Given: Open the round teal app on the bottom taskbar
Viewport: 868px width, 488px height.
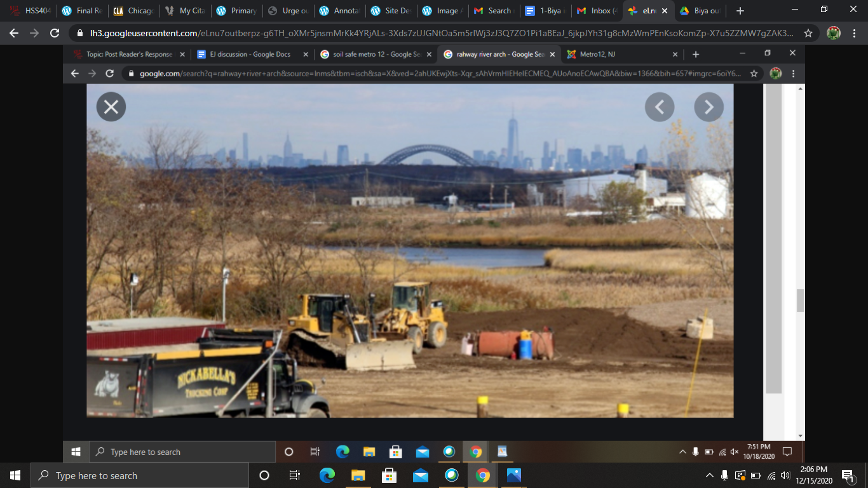Looking at the screenshot, I should [x=451, y=475].
